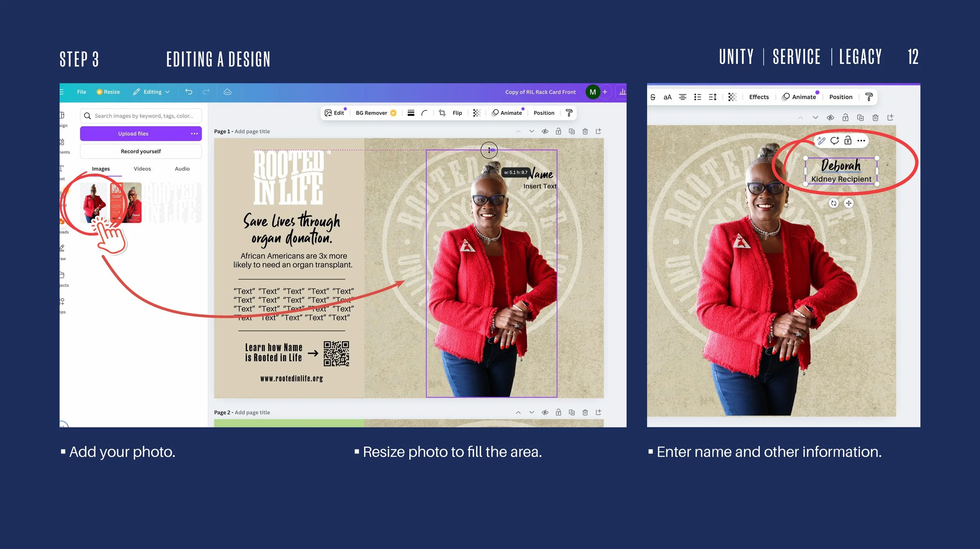The width and height of the screenshot is (980, 549).
Task: Open the File menu
Action: coord(82,91)
